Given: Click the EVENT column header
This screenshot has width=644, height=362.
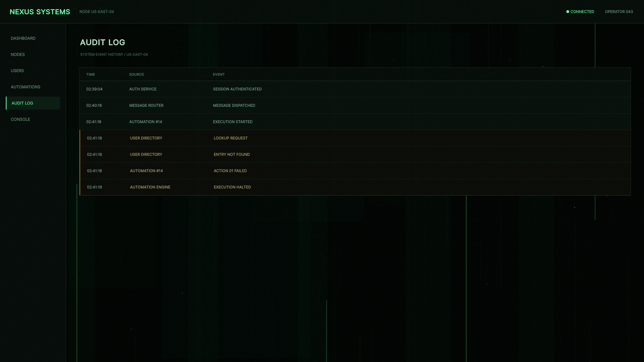Looking at the screenshot, I should (219, 74).
